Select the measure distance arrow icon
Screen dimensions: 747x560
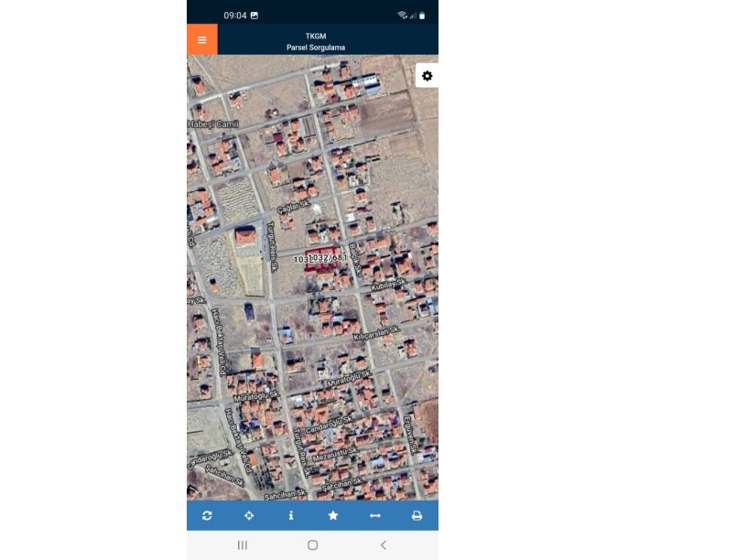[x=375, y=515]
